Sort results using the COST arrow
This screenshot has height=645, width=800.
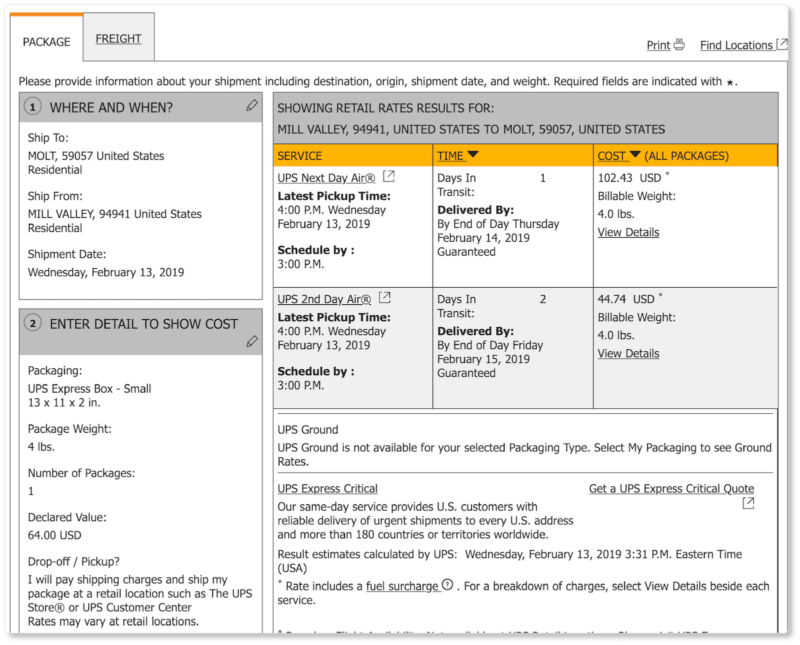[634, 155]
